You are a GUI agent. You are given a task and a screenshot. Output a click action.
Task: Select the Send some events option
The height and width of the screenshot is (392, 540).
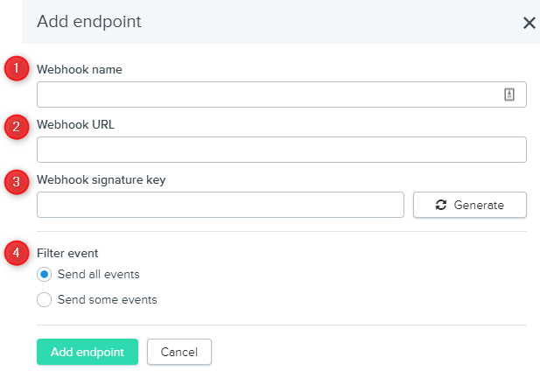pyautogui.click(x=45, y=299)
